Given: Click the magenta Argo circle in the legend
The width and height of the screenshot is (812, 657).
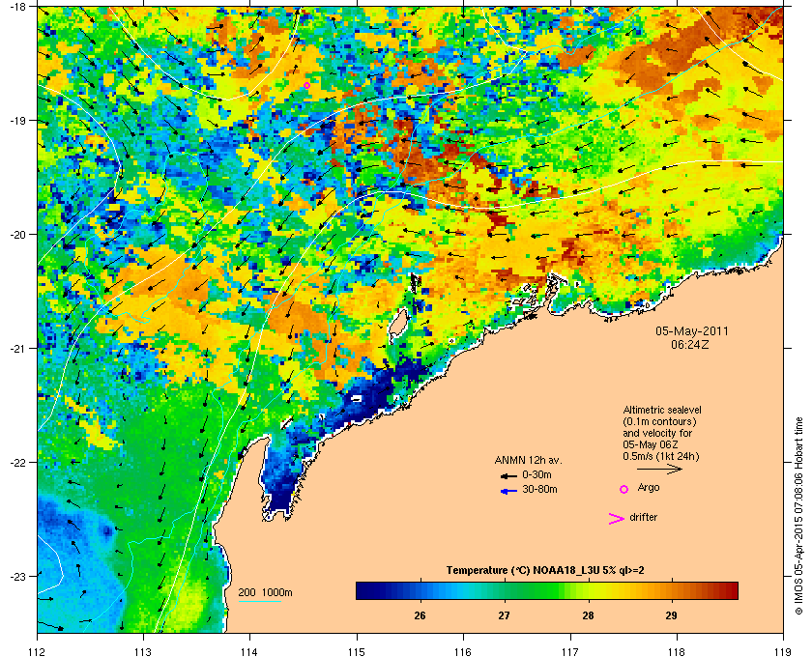Looking at the screenshot, I should click(624, 489).
